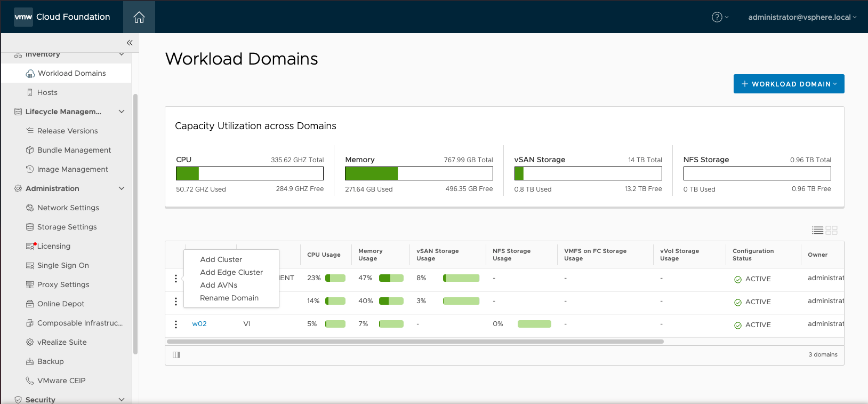Click the Storage Settings icon
This screenshot has width=868, height=404.
point(30,227)
